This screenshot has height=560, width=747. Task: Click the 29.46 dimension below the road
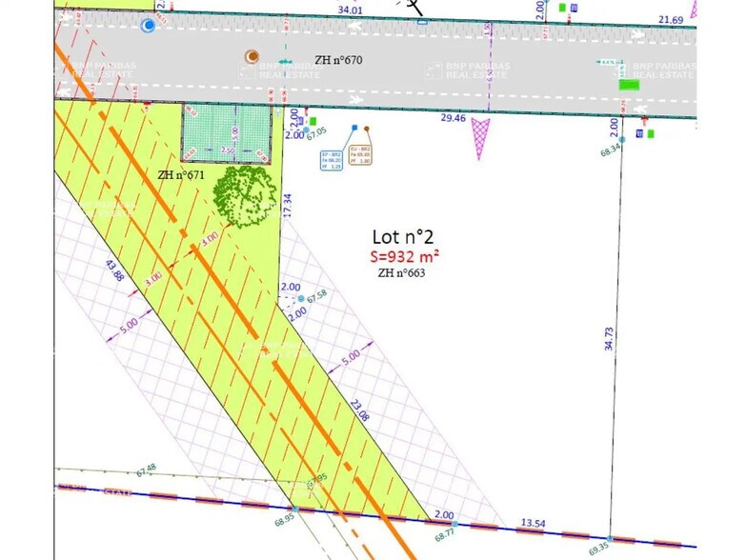tap(453, 118)
